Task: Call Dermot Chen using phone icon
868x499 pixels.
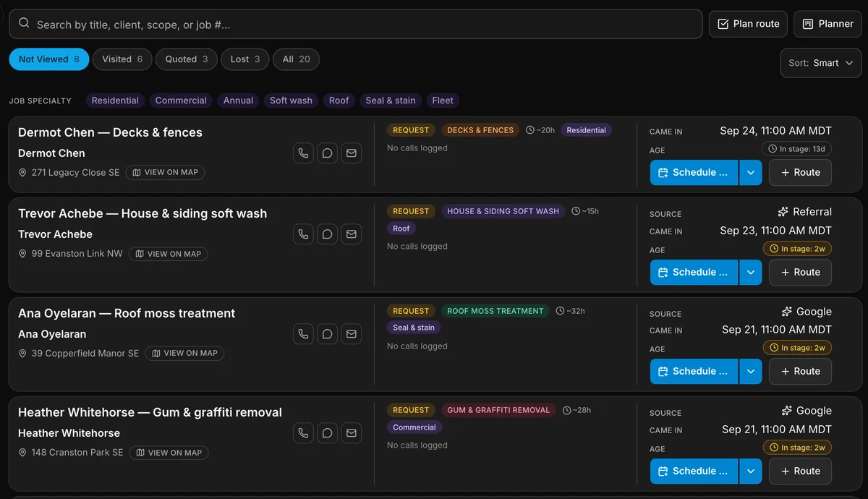Action: click(x=304, y=153)
